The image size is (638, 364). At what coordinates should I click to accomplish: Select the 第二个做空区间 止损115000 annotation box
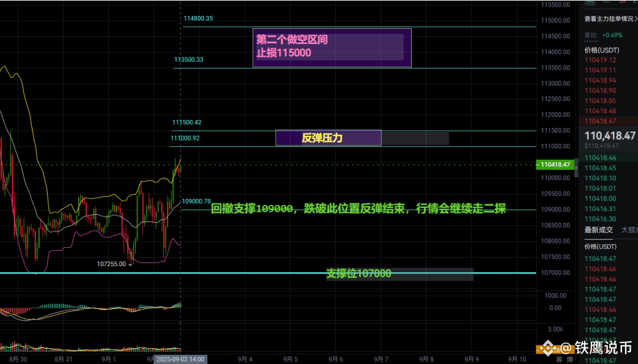pos(332,48)
